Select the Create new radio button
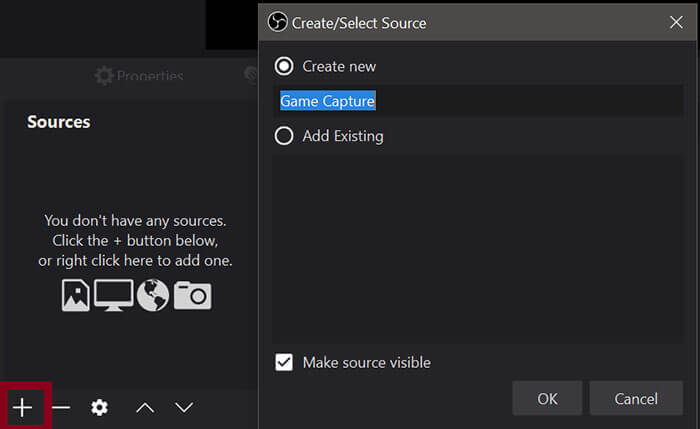This screenshot has height=429, width=700. 284,66
